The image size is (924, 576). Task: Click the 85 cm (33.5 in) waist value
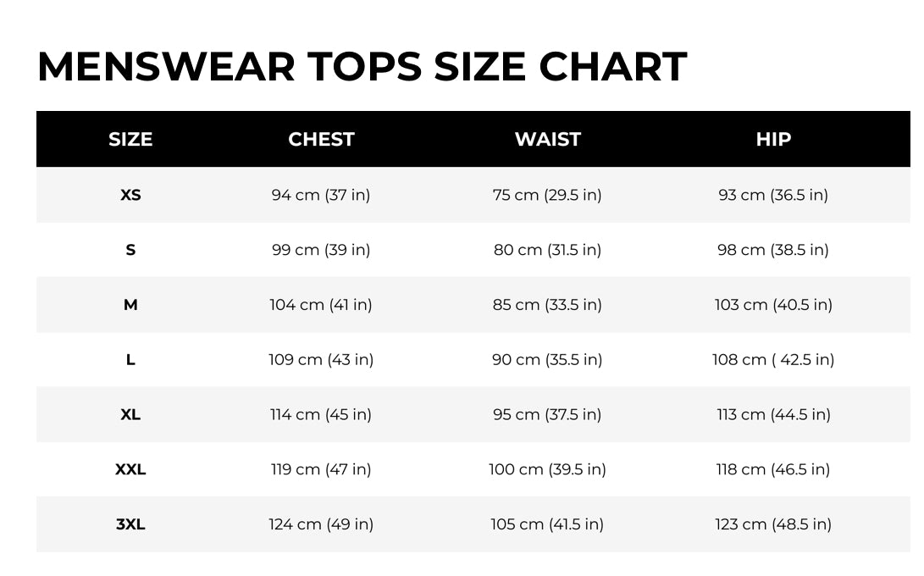click(x=547, y=305)
